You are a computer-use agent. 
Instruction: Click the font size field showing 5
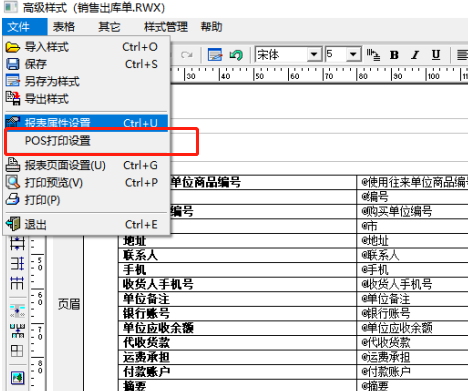click(x=336, y=54)
